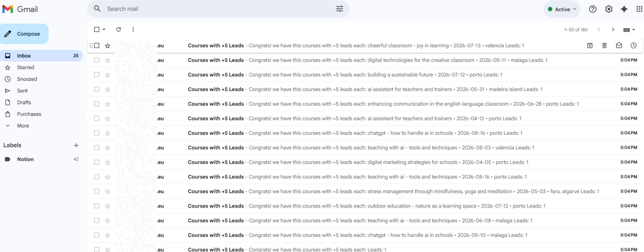This screenshot has height=252, width=644.
Task: Open the Support help icon
Action: tap(592, 9)
